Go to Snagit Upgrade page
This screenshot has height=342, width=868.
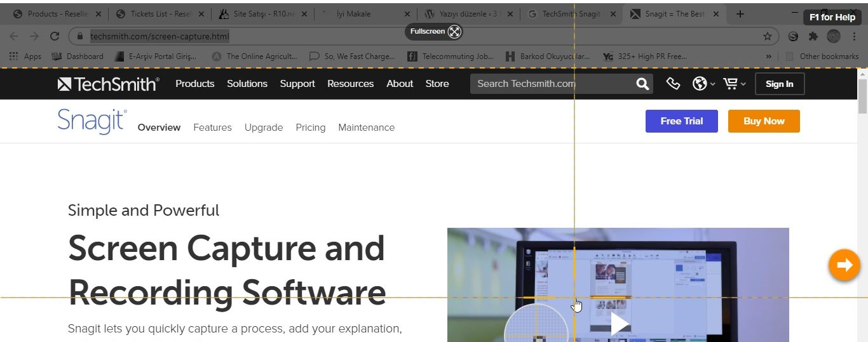264,128
